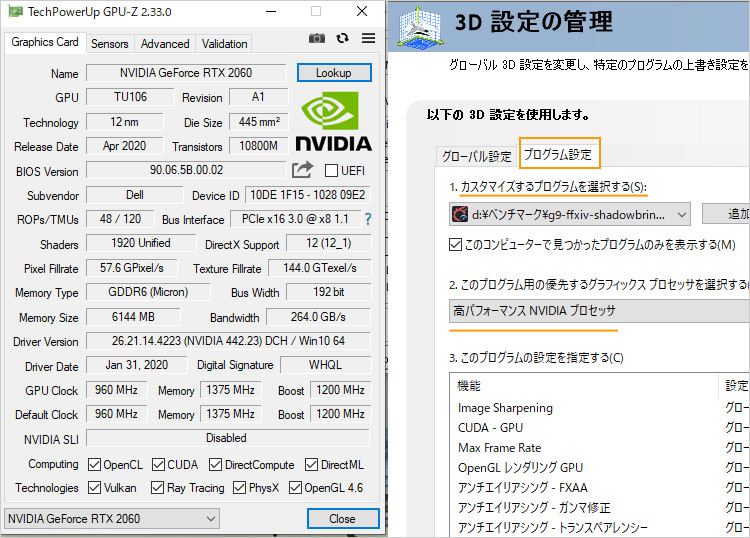Select the アンチエイリアシング - ガンマ修正 row
The height and width of the screenshot is (538, 750).
coord(599,507)
